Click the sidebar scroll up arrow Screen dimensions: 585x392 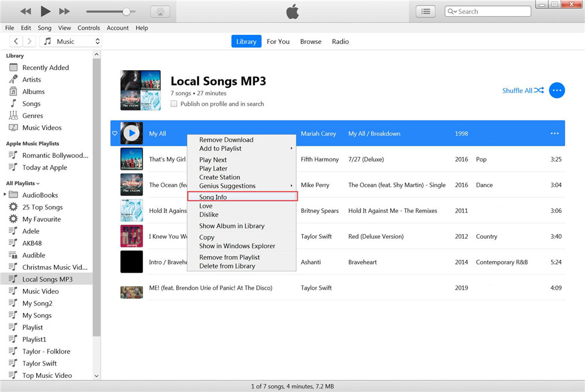click(x=97, y=54)
